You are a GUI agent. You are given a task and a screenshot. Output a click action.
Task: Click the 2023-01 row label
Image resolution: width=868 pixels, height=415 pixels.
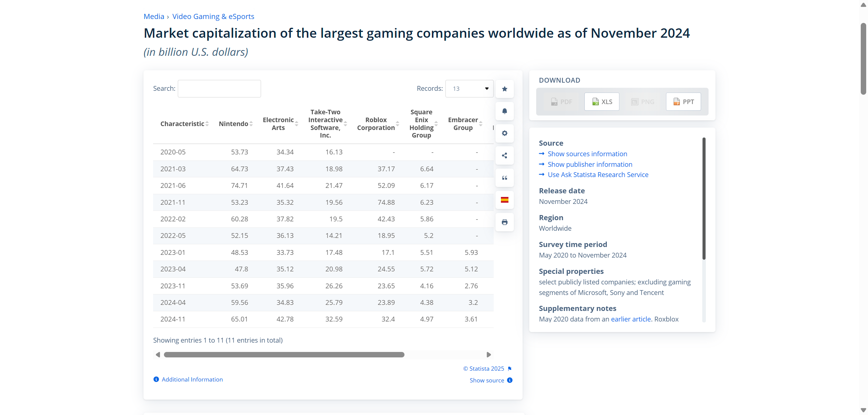point(173,252)
